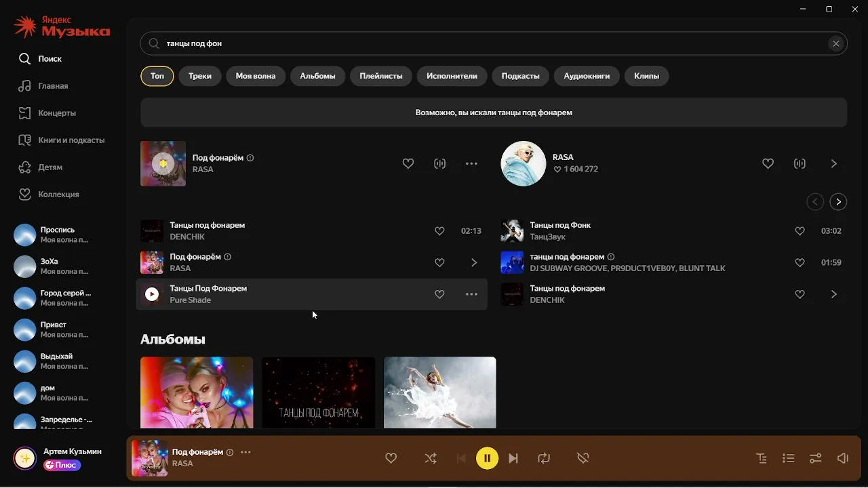Open the Поиск sidebar item

tap(41, 59)
